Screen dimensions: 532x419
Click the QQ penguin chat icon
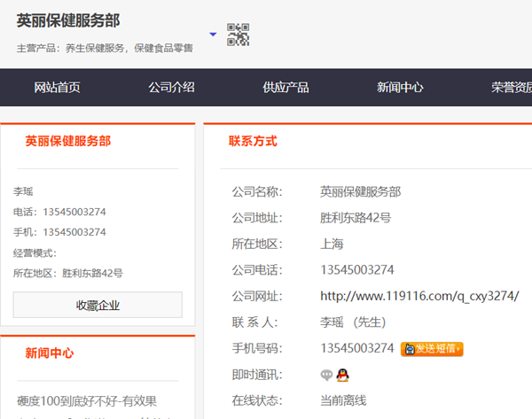[x=342, y=375]
